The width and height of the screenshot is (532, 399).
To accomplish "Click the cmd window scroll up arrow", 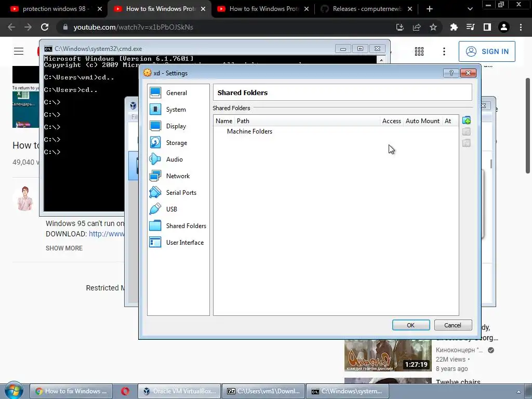I will coord(381,60).
